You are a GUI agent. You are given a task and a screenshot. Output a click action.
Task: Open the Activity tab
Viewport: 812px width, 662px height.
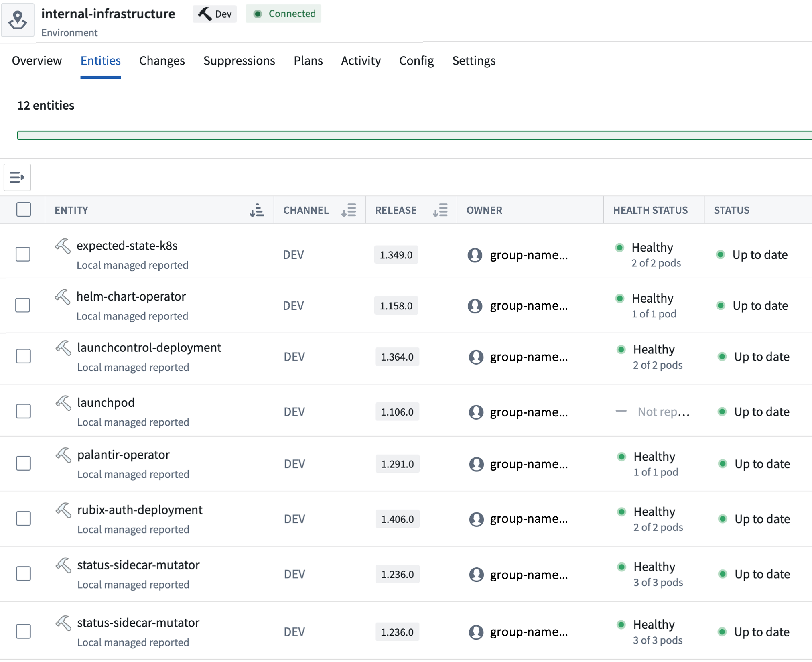361,61
